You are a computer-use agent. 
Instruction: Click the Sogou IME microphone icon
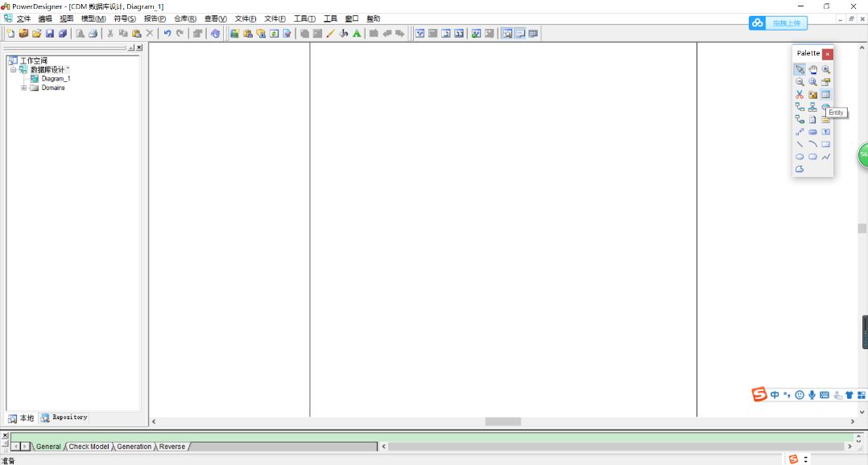812,395
